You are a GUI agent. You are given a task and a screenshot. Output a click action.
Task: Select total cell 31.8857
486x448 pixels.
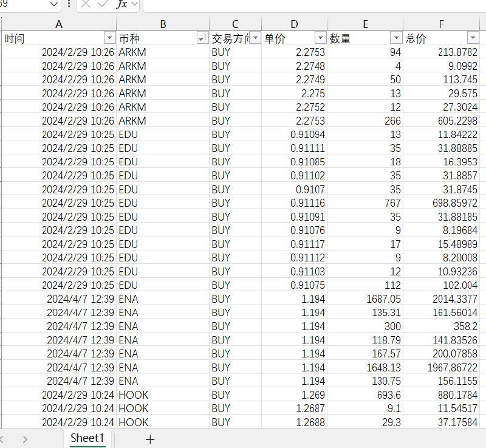coord(442,175)
